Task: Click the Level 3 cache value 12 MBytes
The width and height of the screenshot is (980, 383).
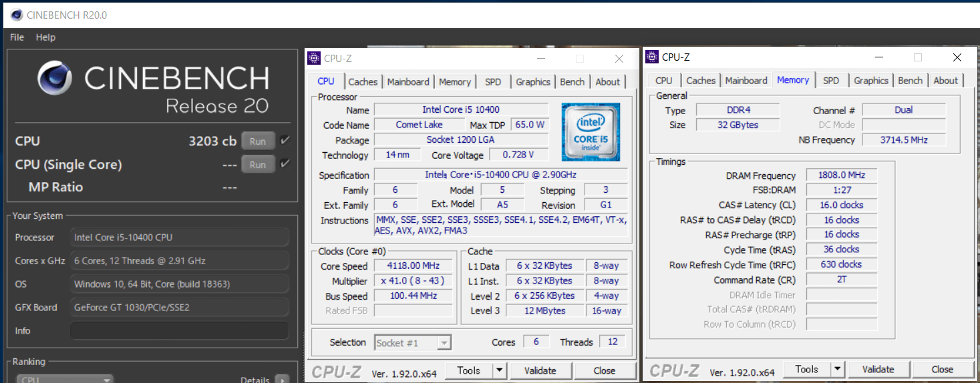Action: 544,311
